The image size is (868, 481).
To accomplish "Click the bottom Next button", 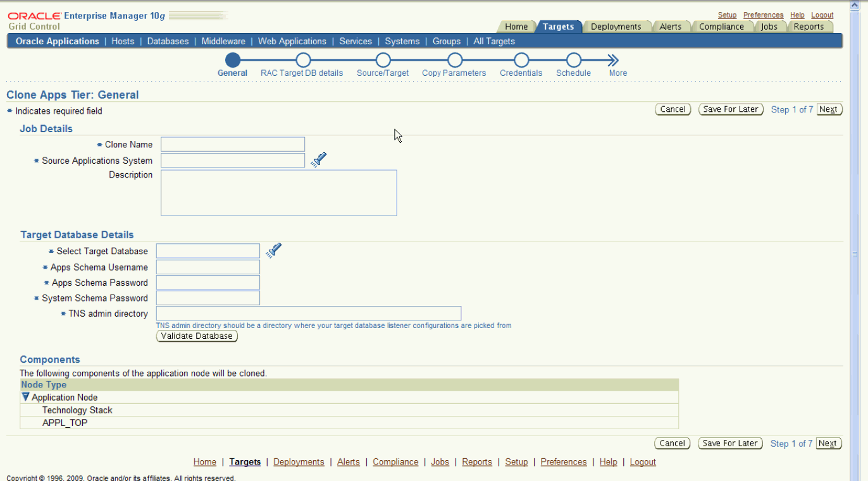I will click(x=829, y=443).
